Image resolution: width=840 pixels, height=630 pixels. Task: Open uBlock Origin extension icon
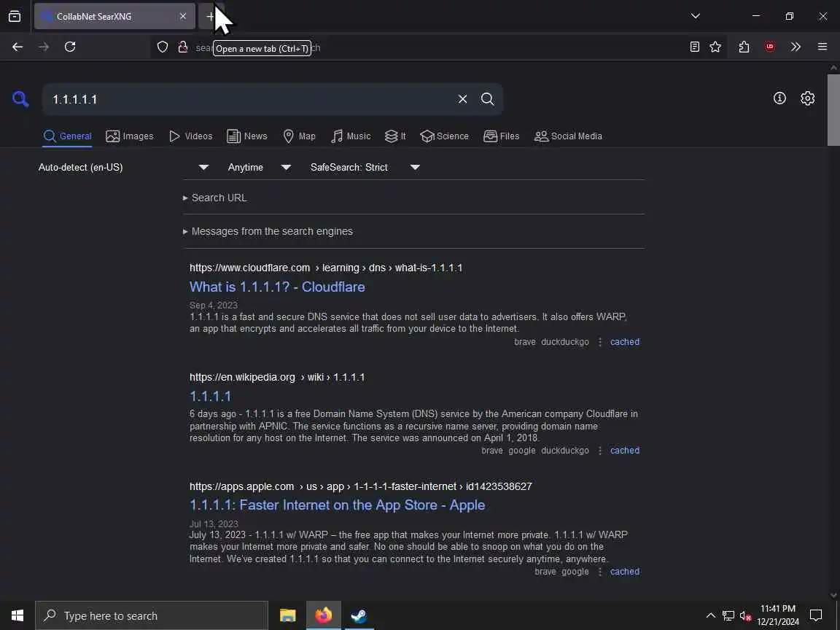[x=770, y=47]
